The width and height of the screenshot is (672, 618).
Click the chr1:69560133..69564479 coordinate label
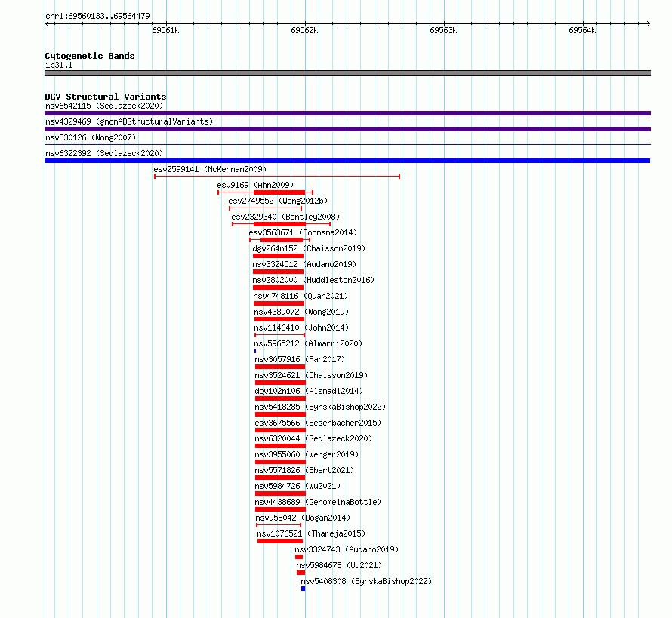[97, 16]
